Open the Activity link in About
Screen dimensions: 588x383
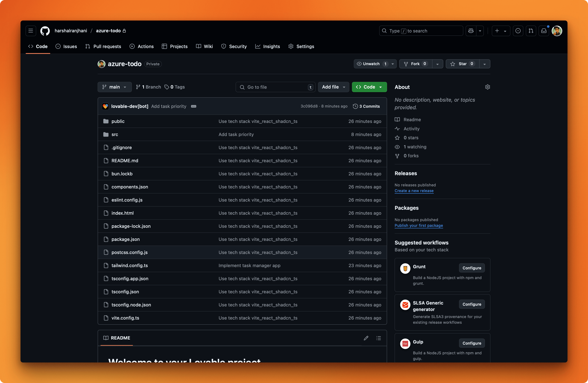click(411, 129)
